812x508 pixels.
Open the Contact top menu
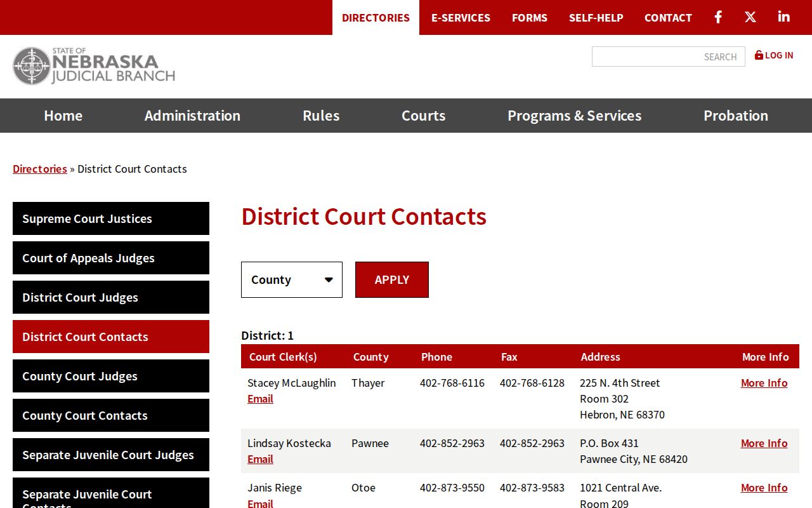668,18
